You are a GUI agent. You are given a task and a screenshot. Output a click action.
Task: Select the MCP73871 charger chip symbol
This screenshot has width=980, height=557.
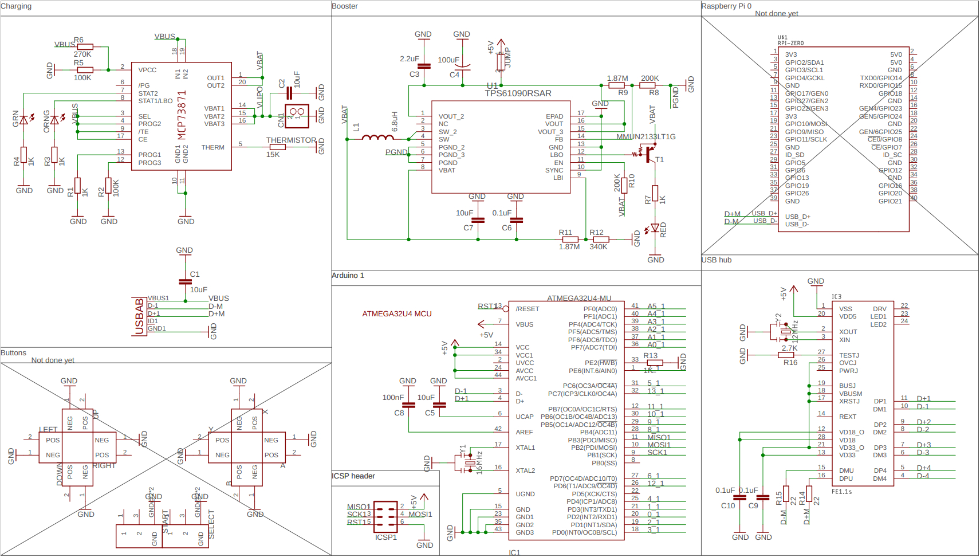click(182, 116)
